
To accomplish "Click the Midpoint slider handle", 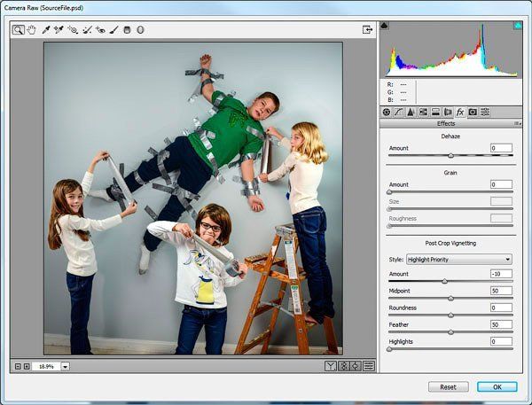I will pyautogui.click(x=451, y=299).
